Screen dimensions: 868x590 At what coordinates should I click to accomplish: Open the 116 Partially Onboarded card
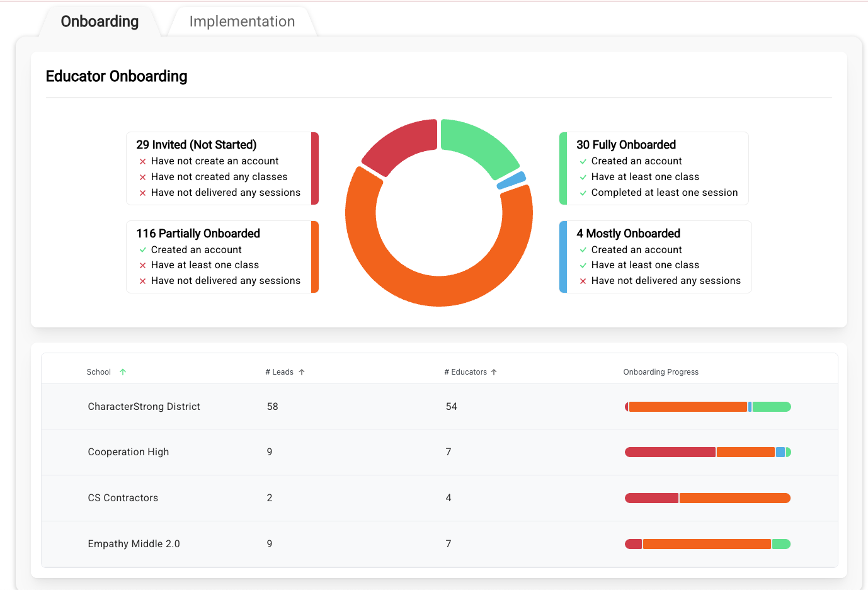(222, 257)
